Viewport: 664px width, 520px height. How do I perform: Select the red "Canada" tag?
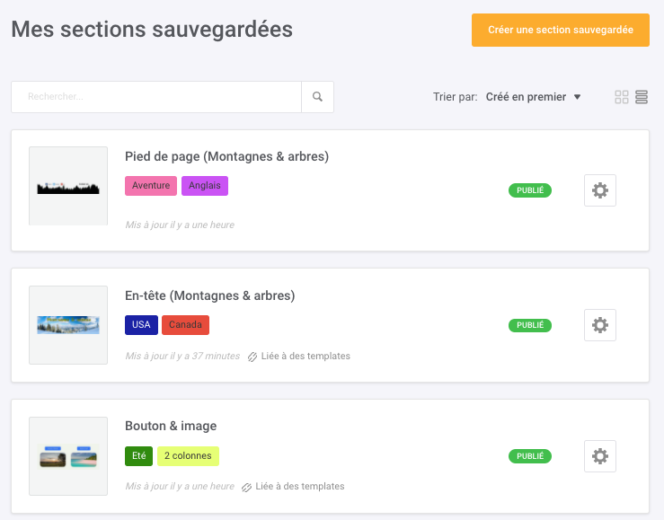[185, 325]
